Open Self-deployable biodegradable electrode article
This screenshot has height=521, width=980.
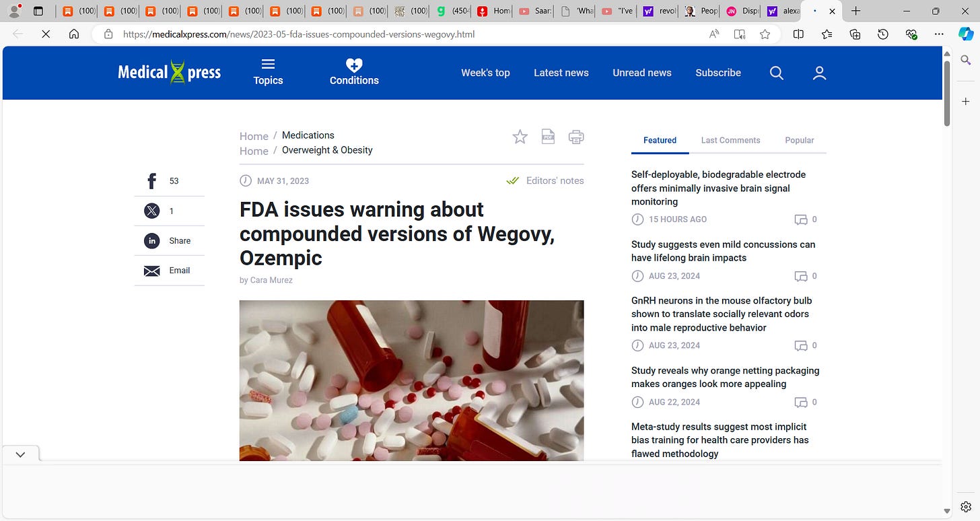[718, 188]
